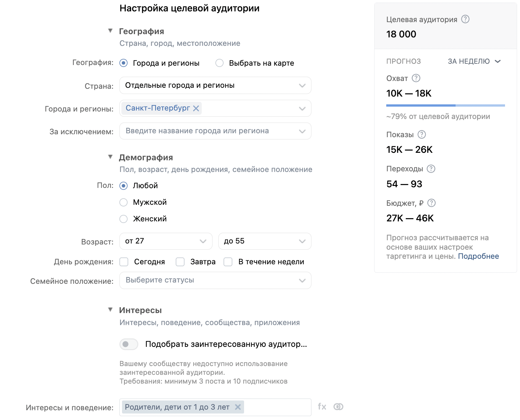Click the fx formula icon
520x420 pixels.
pyautogui.click(x=322, y=407)
